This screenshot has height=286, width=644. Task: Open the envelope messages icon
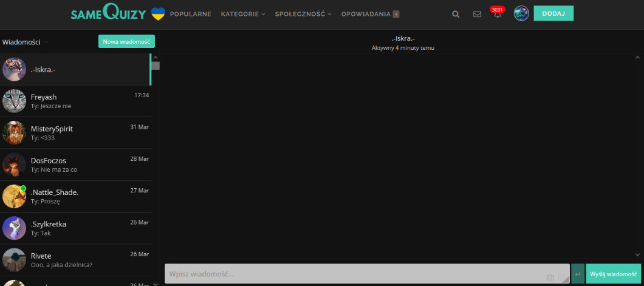[477, 14]
